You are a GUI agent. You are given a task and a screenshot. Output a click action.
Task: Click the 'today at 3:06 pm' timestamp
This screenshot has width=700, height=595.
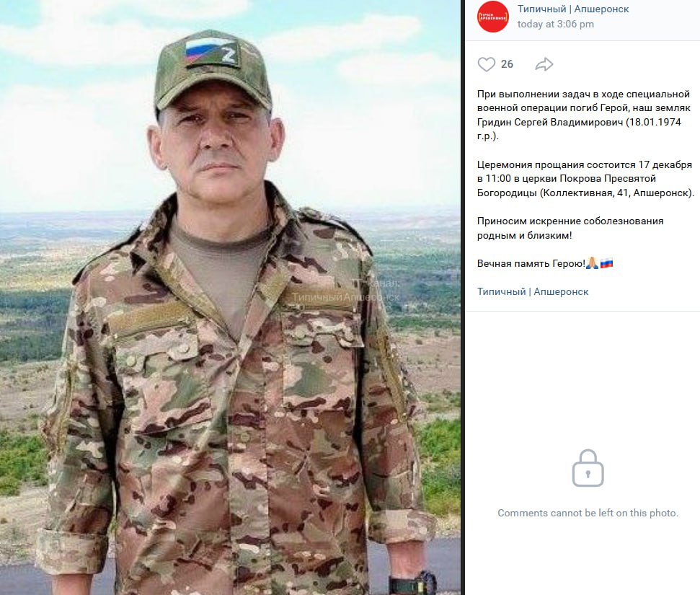point(555,24)
